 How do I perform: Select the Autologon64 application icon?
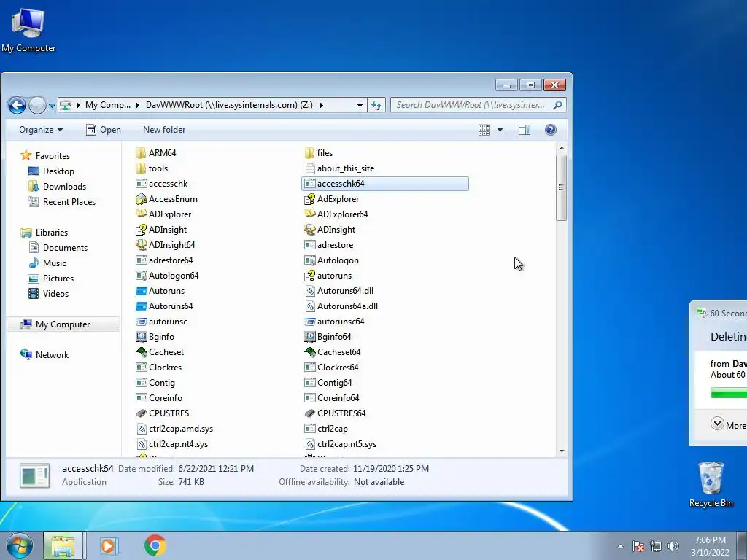pos(141,276)
